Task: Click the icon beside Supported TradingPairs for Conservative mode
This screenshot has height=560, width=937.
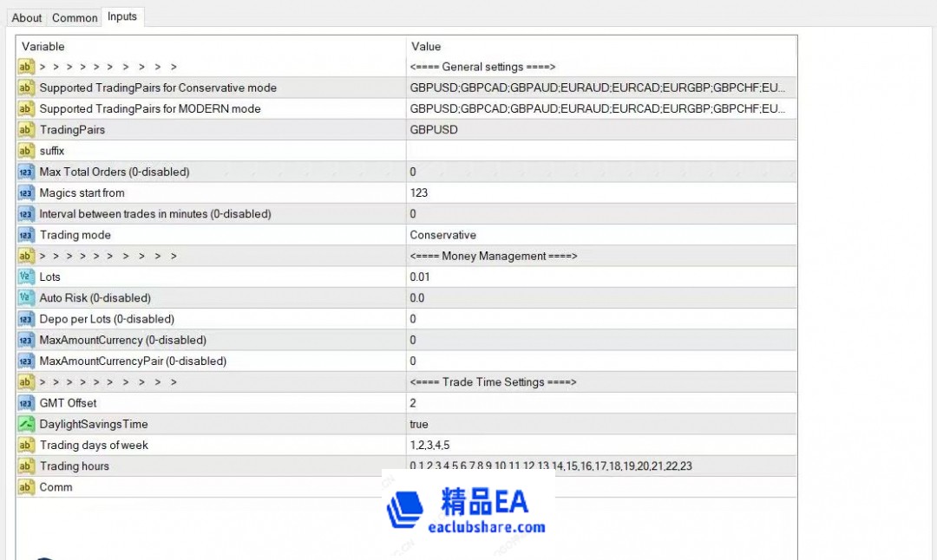Action: [x=26, y=88]
